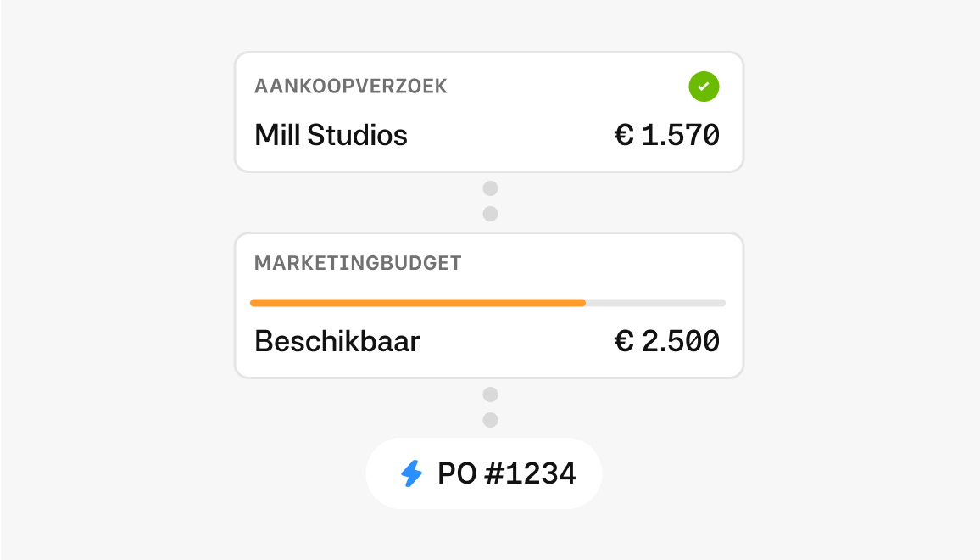
Task: Click the blue lightning bolt icon
Action: [x=411, y=473]
